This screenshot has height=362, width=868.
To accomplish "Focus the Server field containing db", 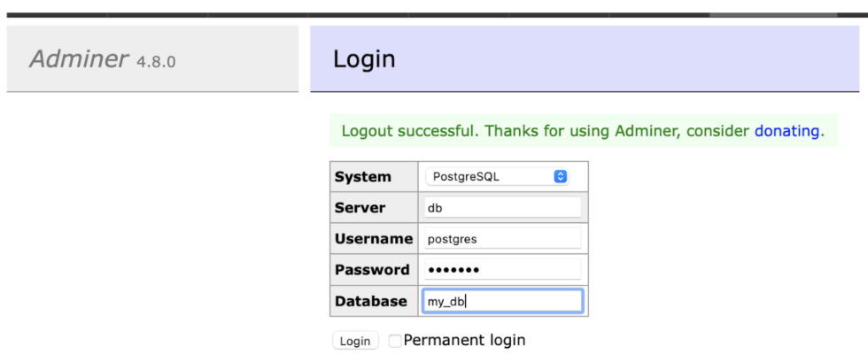I will point(502,207).
